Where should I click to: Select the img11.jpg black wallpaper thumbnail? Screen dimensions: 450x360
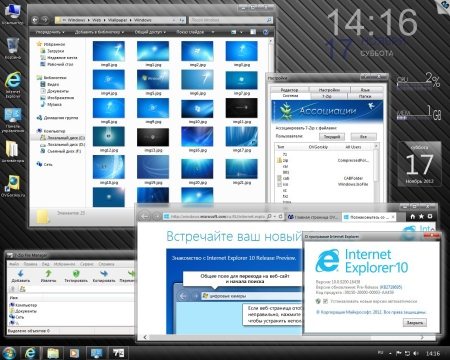click(x=242, y=108)
